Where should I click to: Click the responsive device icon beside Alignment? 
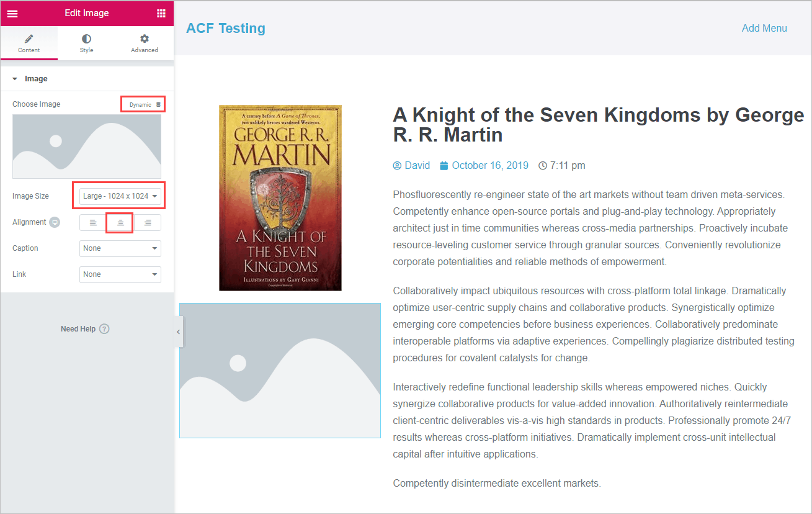coord(55,222)
